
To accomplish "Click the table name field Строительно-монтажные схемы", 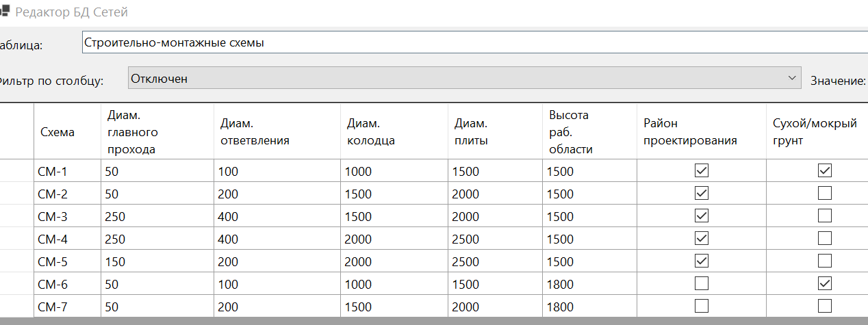I will 472,42.
